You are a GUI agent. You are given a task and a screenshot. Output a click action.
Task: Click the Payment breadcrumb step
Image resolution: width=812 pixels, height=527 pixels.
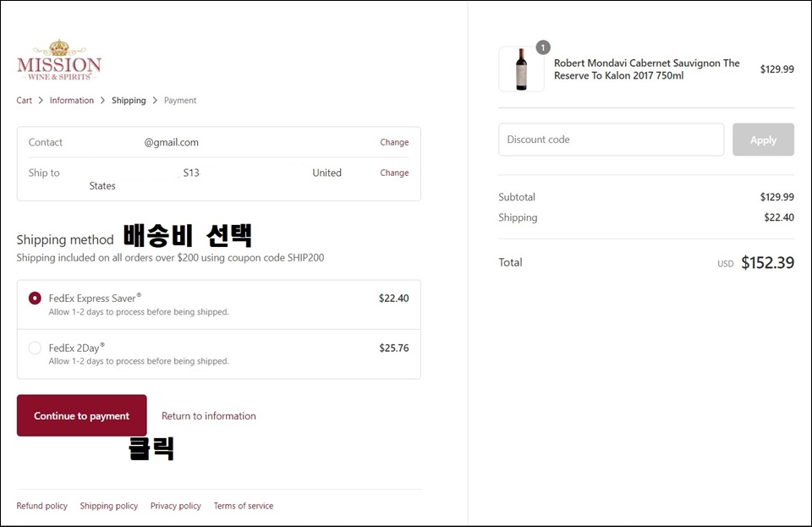[x=180, y=101]
